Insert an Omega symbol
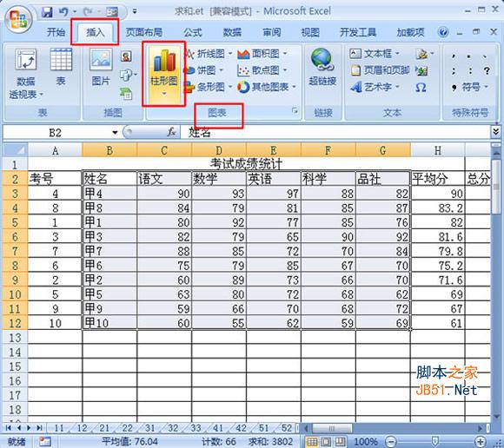504x448 pixels. [421, 87]
